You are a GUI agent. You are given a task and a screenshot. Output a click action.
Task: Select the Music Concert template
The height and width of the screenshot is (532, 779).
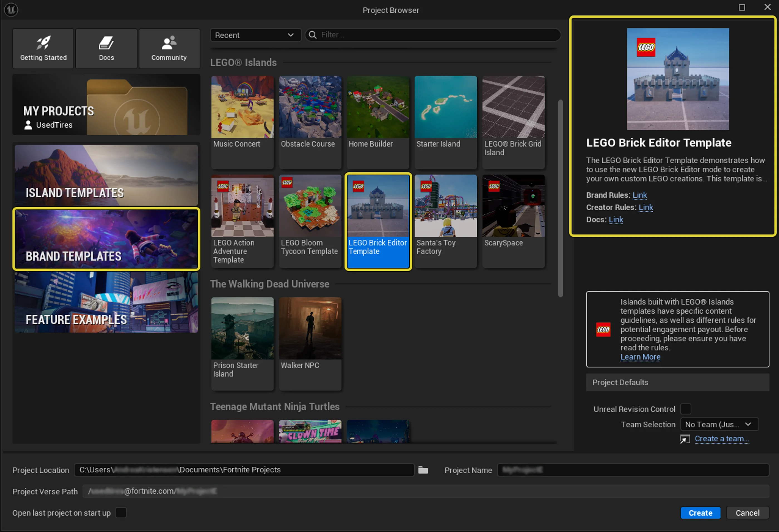[242, 122]
